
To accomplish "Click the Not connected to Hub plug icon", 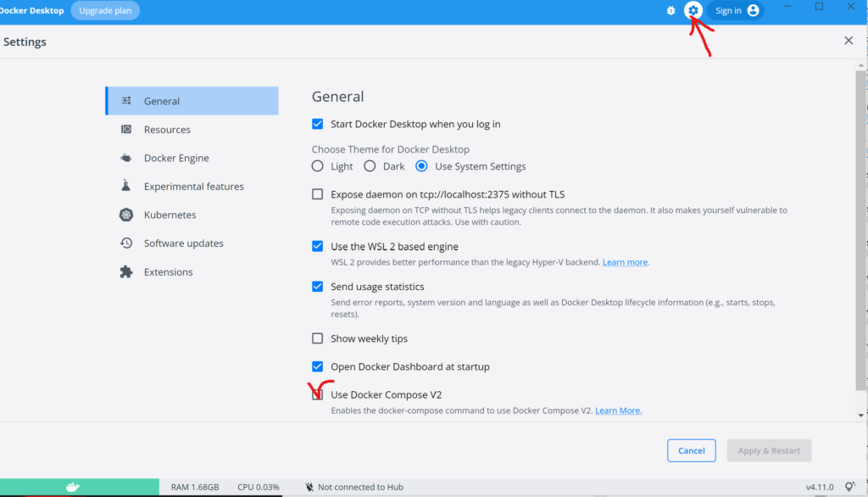I will pos(309,487).
